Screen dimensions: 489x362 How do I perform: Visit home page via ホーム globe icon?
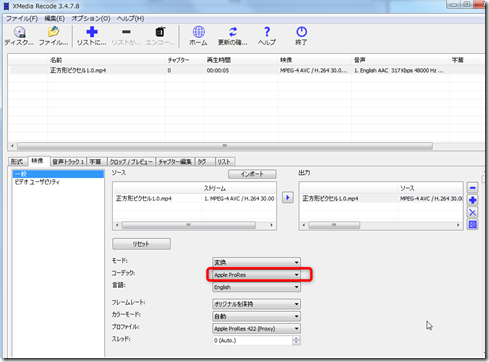click(198, 36)
